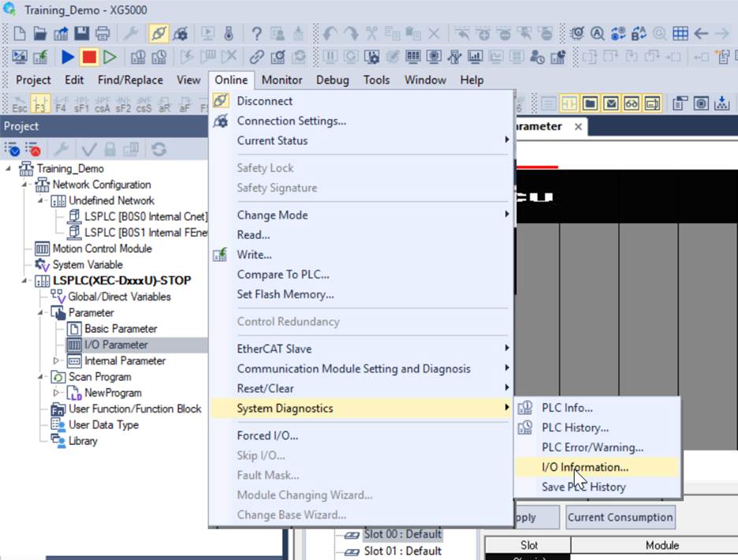Collapse the Training_Demo root node
Viewport: 738px width, 560px height.
point(8,168)
